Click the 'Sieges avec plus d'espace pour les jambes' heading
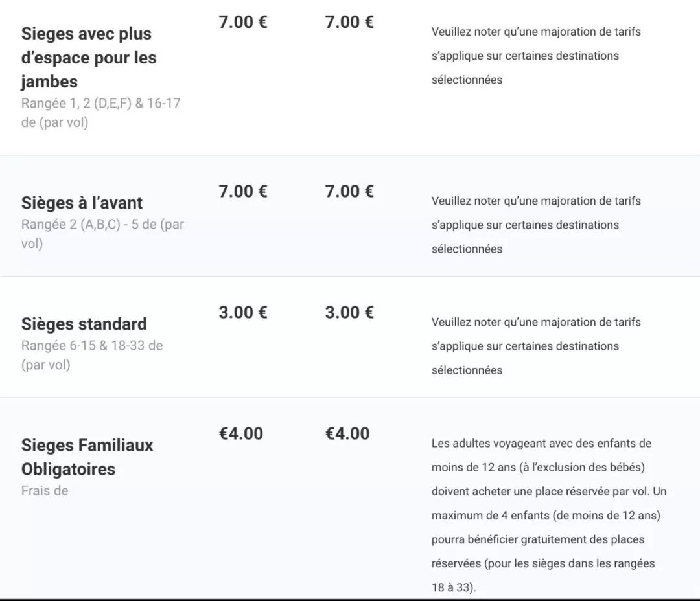This screenshot has height=601, width=700. click(x=89, y=58)
